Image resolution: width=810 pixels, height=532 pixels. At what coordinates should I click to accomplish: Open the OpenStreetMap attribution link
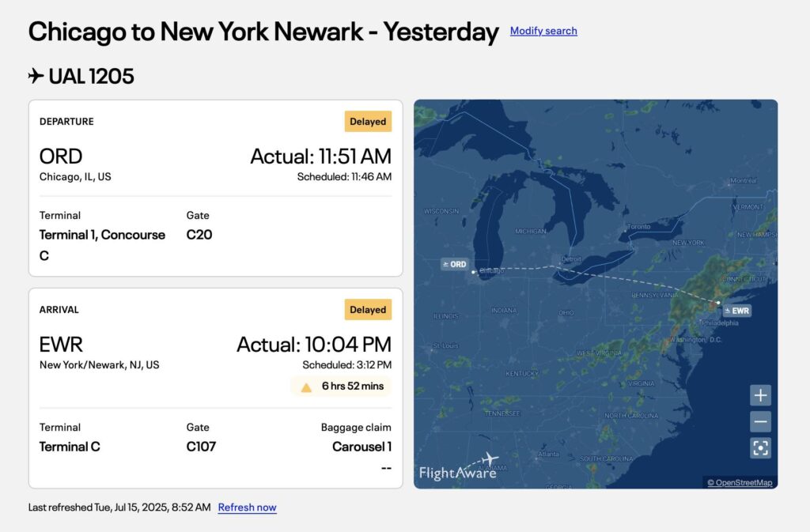pyautogui.click(x=740, y=482)
